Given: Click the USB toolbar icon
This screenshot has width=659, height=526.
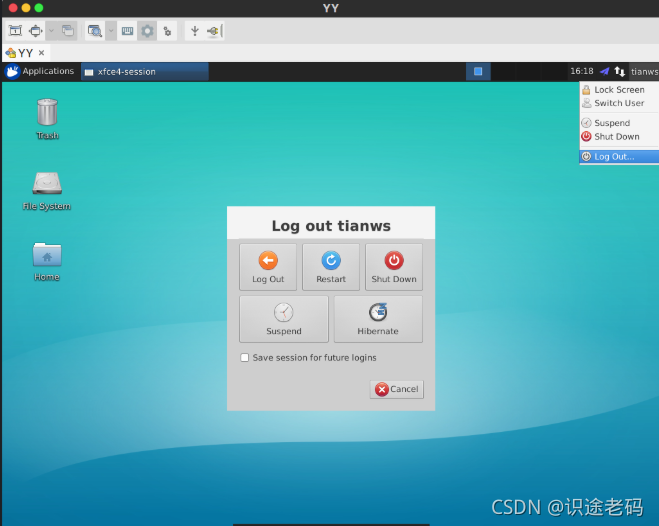Looking at the screenshot, I should point(195,31).
